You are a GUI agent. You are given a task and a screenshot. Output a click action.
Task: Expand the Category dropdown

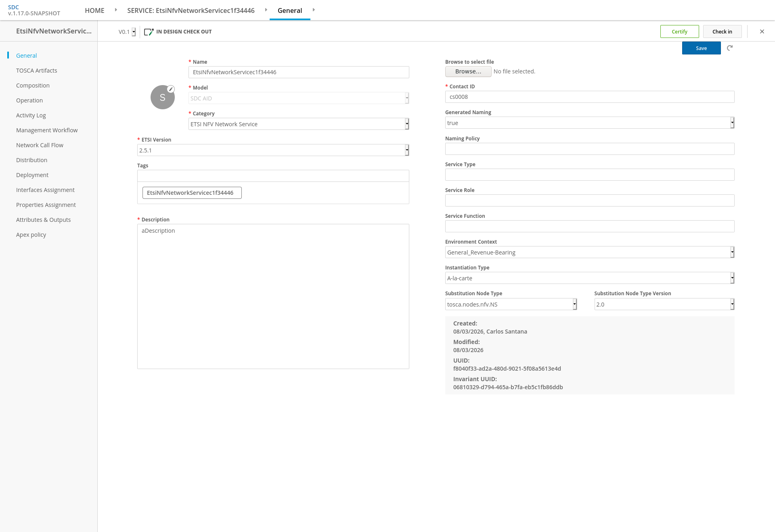click(299, 124)
